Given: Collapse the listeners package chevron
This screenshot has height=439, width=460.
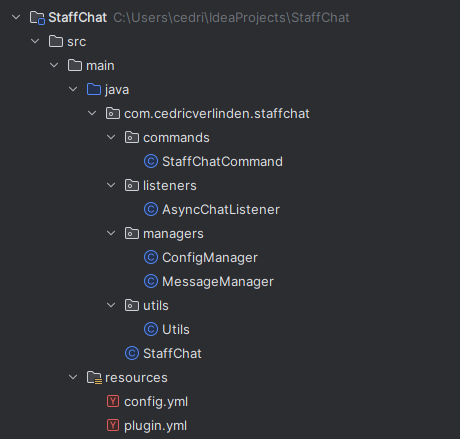Looking at the screenshot, I should [x=111, y=185].
